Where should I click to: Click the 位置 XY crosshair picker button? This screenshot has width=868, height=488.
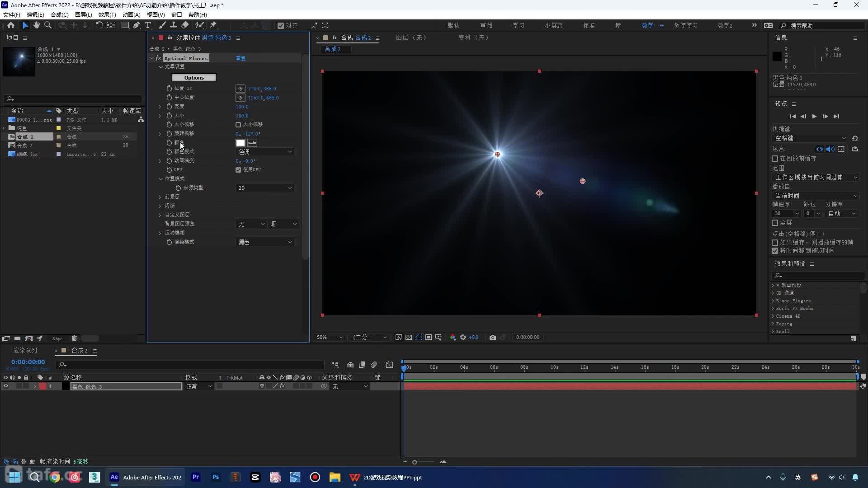coord(241,89)
